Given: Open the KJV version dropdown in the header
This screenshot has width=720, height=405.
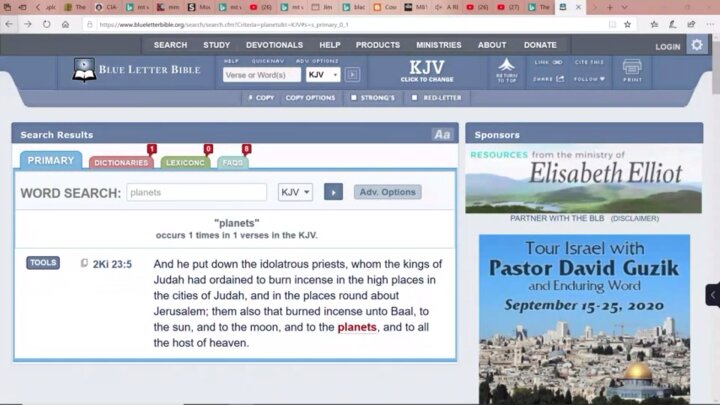Looking at the screenshot, I should click(x=323, y=75).
